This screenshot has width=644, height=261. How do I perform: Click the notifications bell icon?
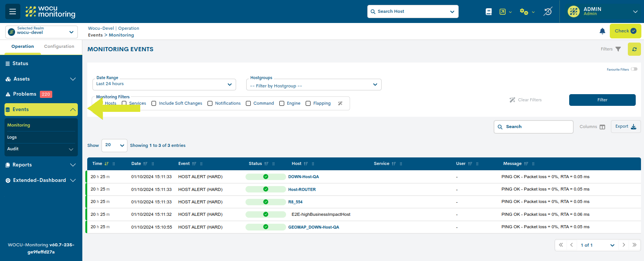(x=602, y=31)
